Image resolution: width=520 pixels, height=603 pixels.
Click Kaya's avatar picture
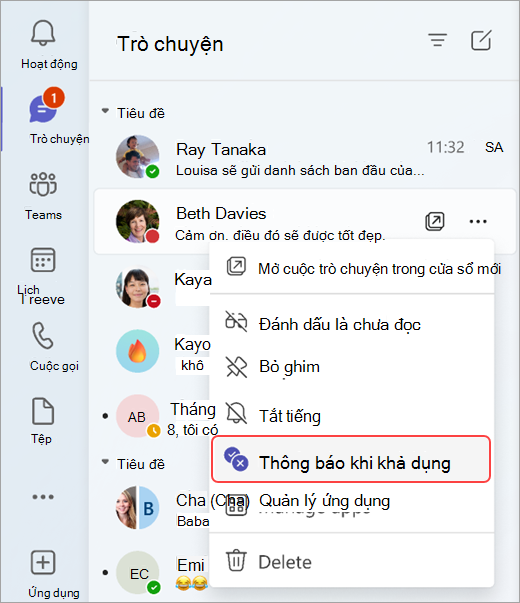(138, 287)
